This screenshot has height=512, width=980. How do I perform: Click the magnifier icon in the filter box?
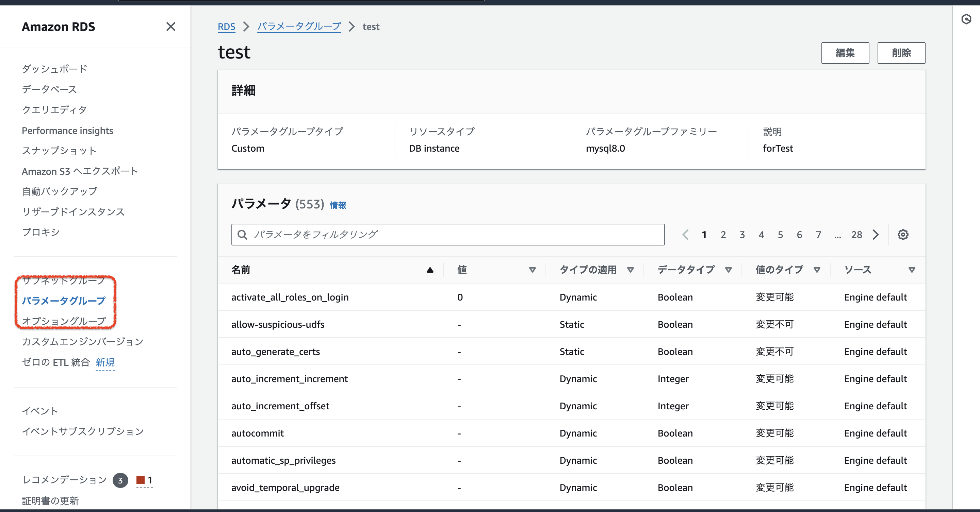pyautogui.click(x=242, y=235)
